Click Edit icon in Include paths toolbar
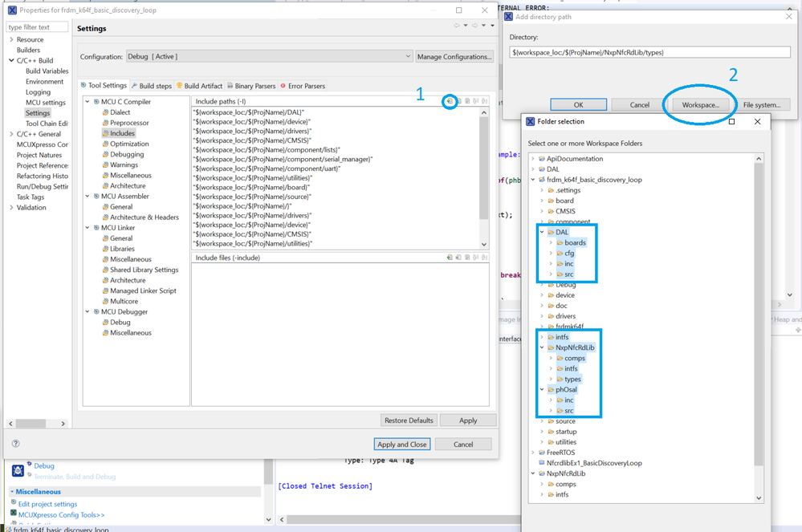Screen dimensions: 802x532 pyautogui.click(x=467, y=101)
